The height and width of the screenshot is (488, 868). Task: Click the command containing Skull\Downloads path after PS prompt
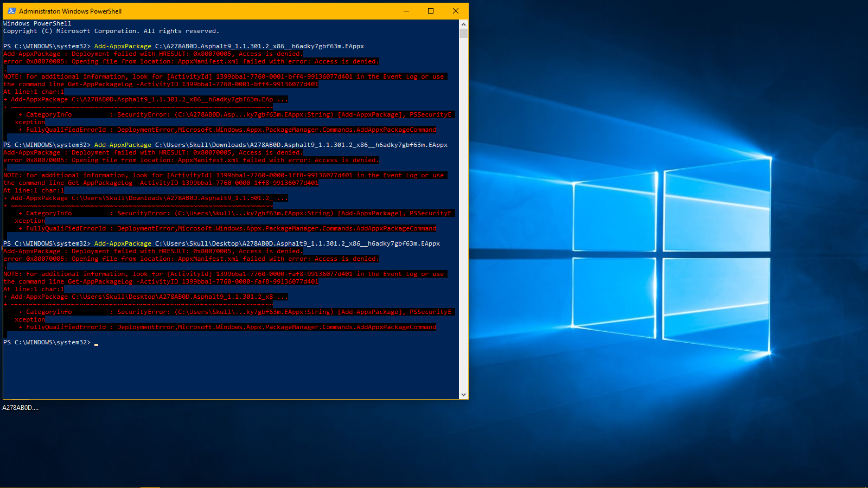271,145
